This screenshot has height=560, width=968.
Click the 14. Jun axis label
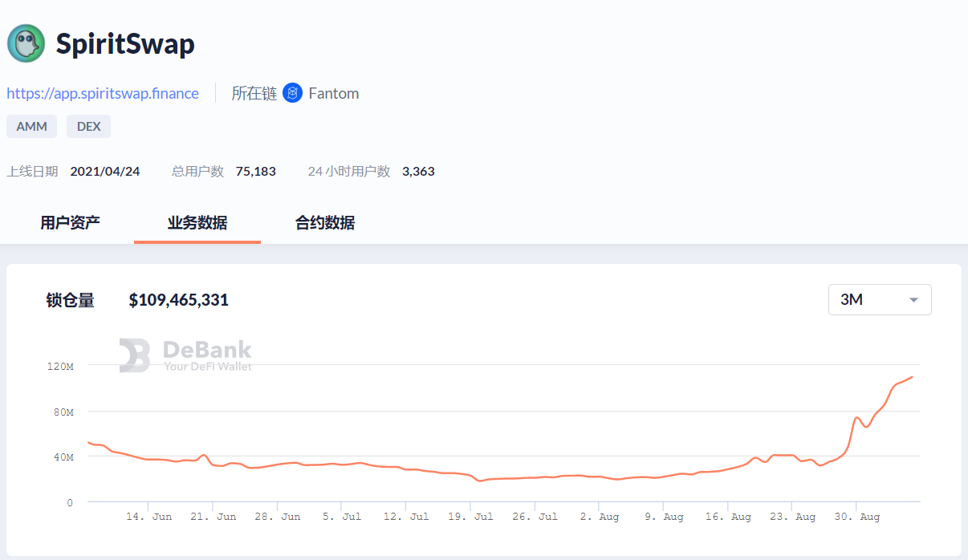pos(148,517)
